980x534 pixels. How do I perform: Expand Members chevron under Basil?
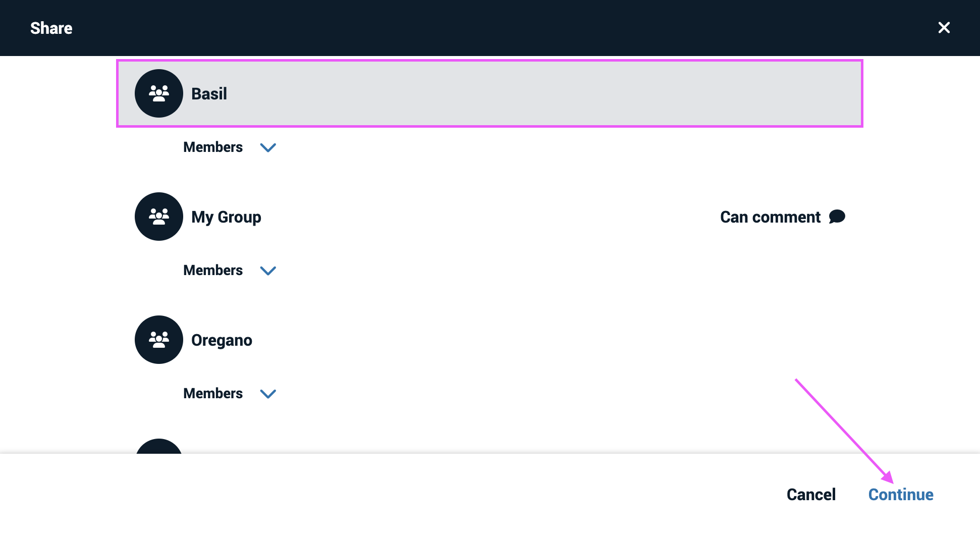(x=268, y=147)
